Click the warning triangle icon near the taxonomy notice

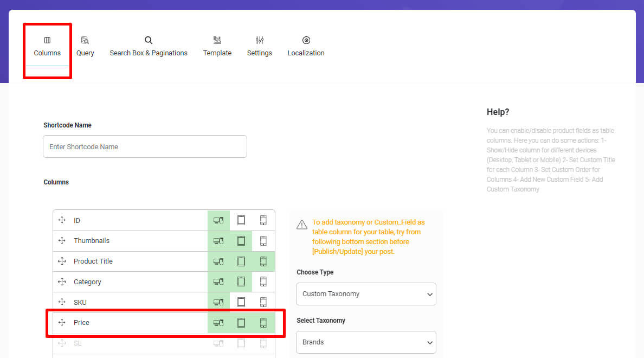(x=302, y=223)
